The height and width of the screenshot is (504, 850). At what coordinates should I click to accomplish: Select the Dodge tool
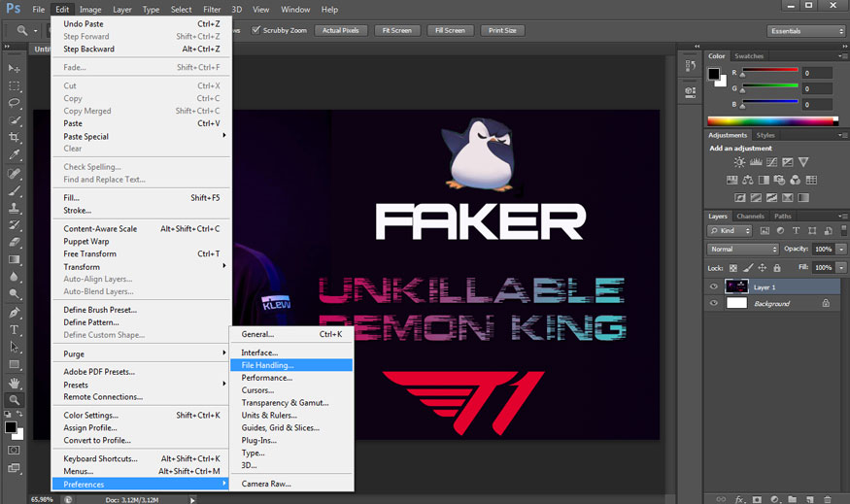pyautogui.click(x=15, y=293)
